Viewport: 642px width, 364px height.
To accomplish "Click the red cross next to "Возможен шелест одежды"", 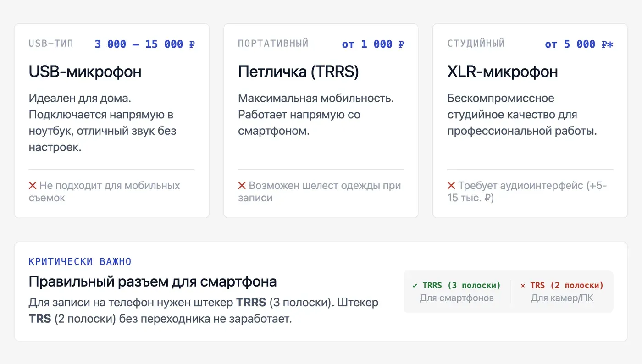I will point(242,186).
